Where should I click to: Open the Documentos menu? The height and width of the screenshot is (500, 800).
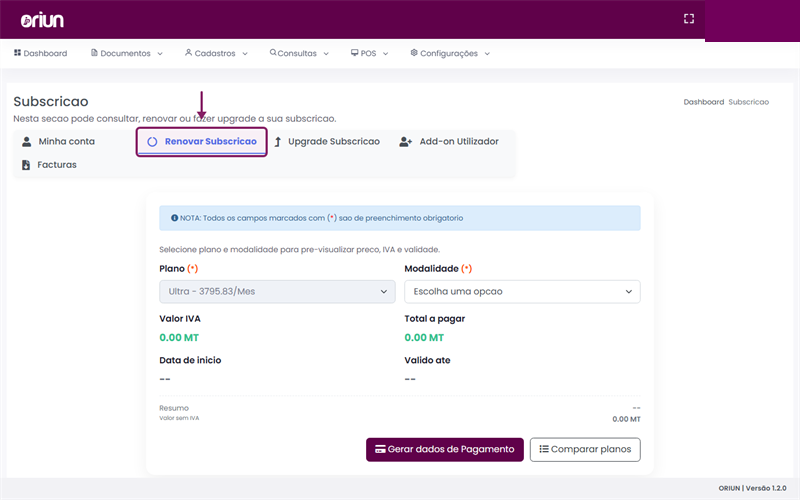(x=127, y=53)
